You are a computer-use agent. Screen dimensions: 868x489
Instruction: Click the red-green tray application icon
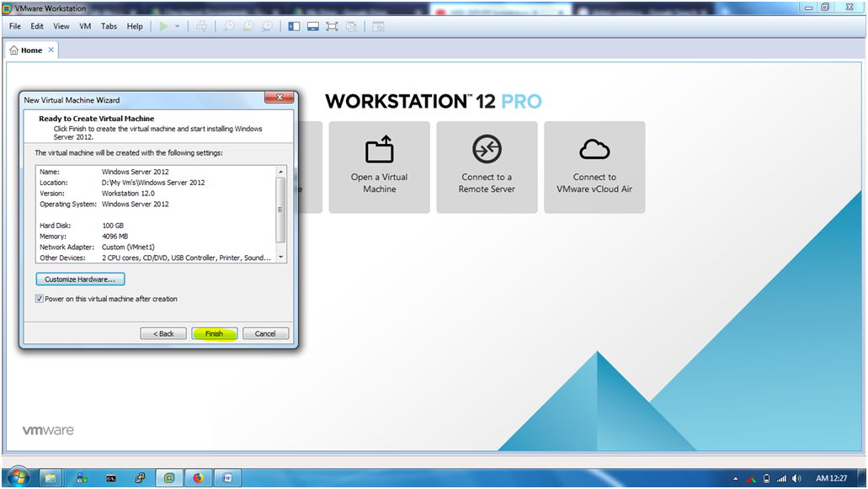(751, 479)
